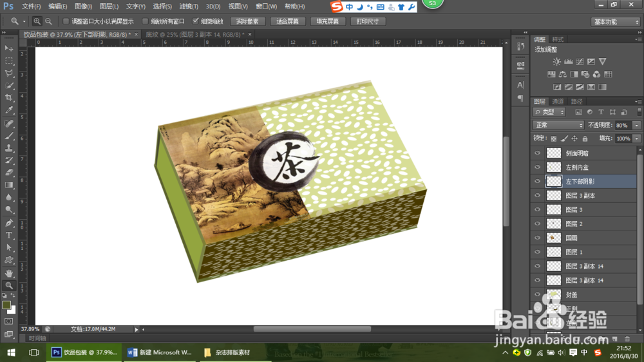Lock transparent pixels of the layer
Screen dimensions: 644x362
[554, 139]
